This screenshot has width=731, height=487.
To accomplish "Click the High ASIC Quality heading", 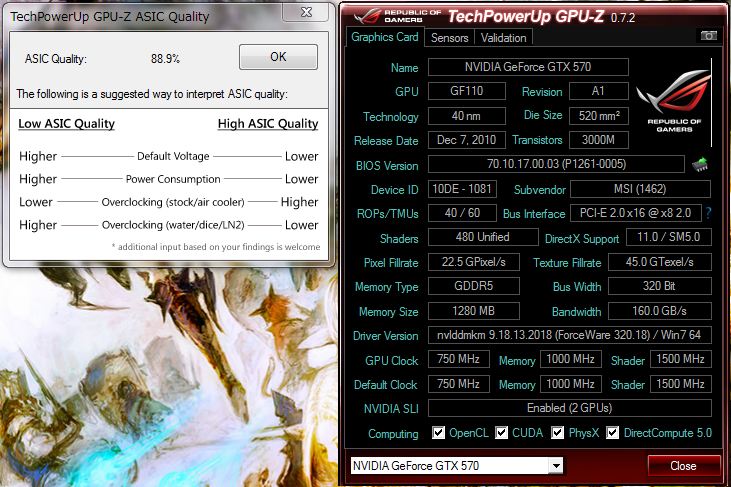I will tap(268, 123).
